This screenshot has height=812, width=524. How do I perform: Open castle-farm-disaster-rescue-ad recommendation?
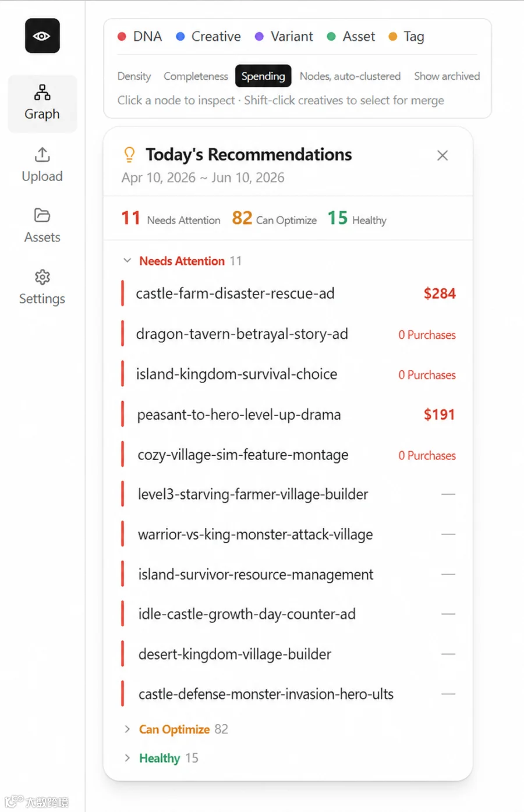point(289,293)
